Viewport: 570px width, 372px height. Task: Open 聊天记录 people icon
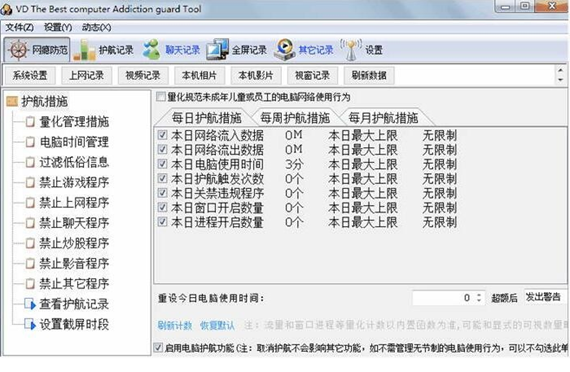pos(151,49)
